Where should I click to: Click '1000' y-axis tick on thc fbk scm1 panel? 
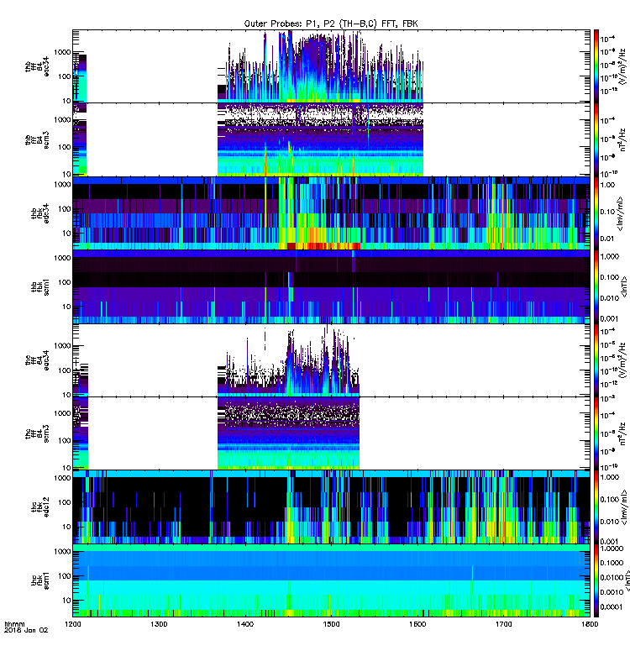pyautogui.click(x=62, y=551)
